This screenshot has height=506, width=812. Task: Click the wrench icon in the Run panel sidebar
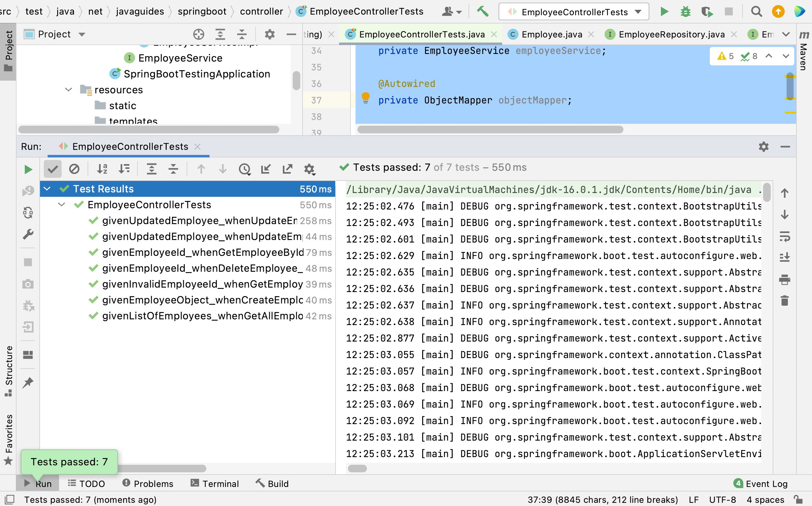28,234
